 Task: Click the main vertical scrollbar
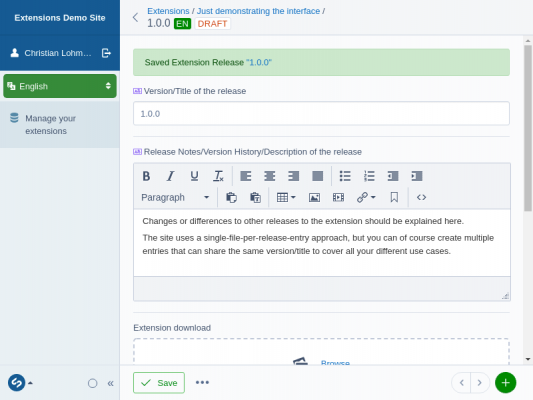point(528,128)
